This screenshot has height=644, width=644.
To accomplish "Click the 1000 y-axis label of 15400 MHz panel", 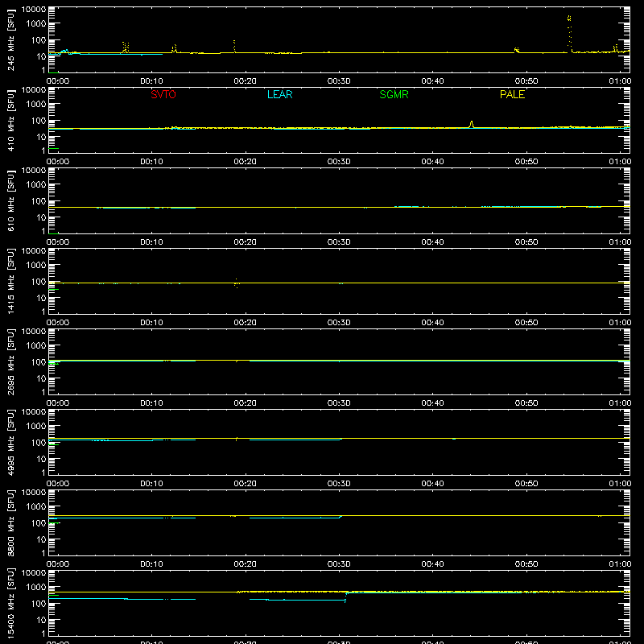I will pos(36,588).
